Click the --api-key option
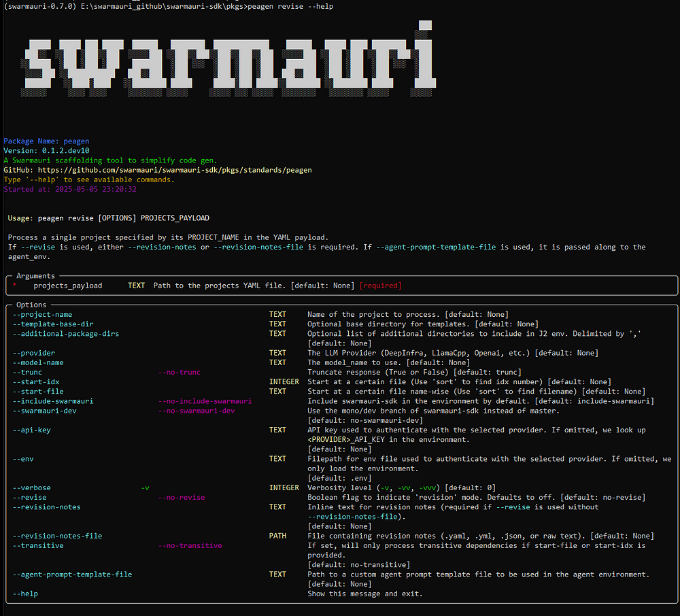The image size is (680, 616). (32, 430)
